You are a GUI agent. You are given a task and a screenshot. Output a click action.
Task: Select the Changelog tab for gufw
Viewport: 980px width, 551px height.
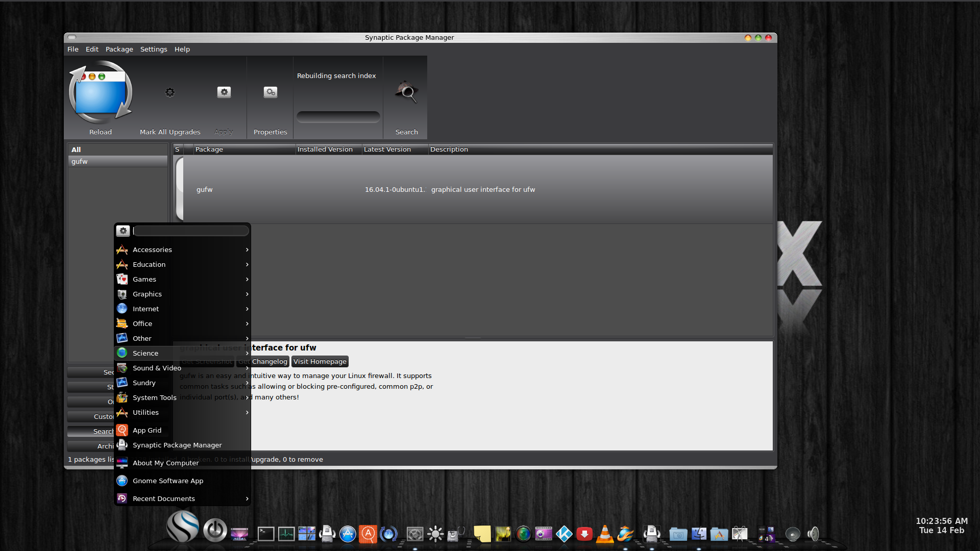tap(269, 361)
